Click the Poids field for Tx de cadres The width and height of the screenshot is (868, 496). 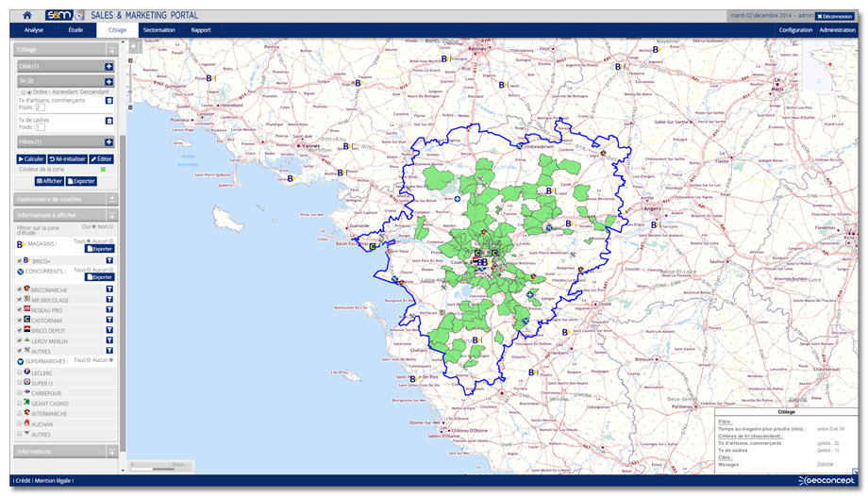coord(40,127)
